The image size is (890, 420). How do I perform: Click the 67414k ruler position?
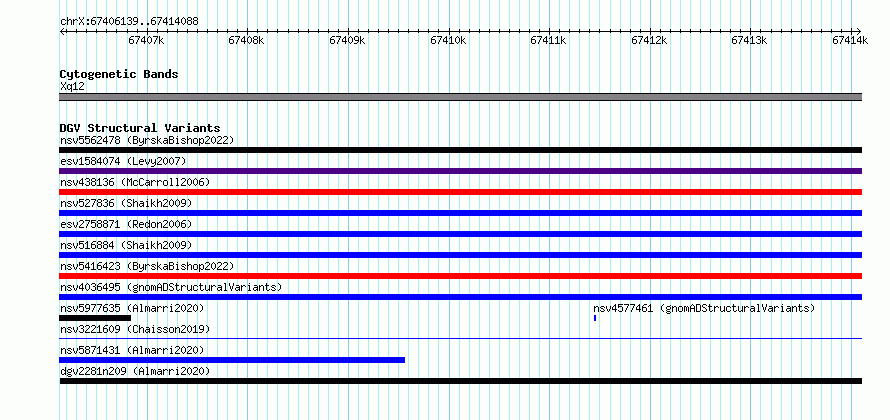coord(850,40)
